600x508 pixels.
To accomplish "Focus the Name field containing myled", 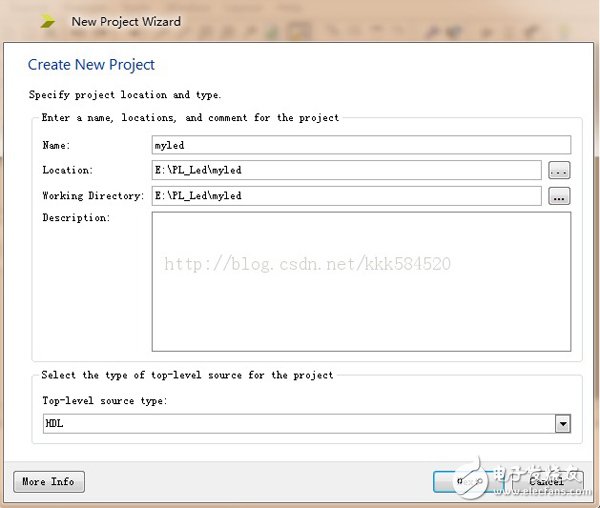I will tap(360, 145).
